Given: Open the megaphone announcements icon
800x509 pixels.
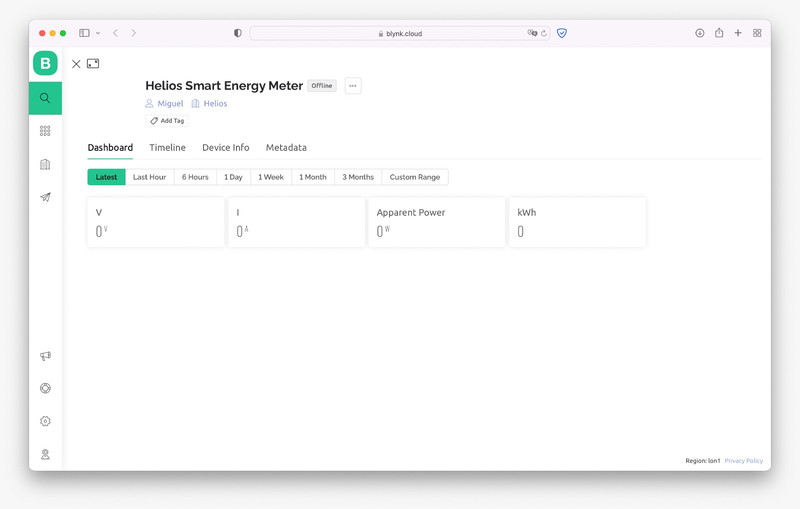Looking at the screenshot, I should coord(45,356).
